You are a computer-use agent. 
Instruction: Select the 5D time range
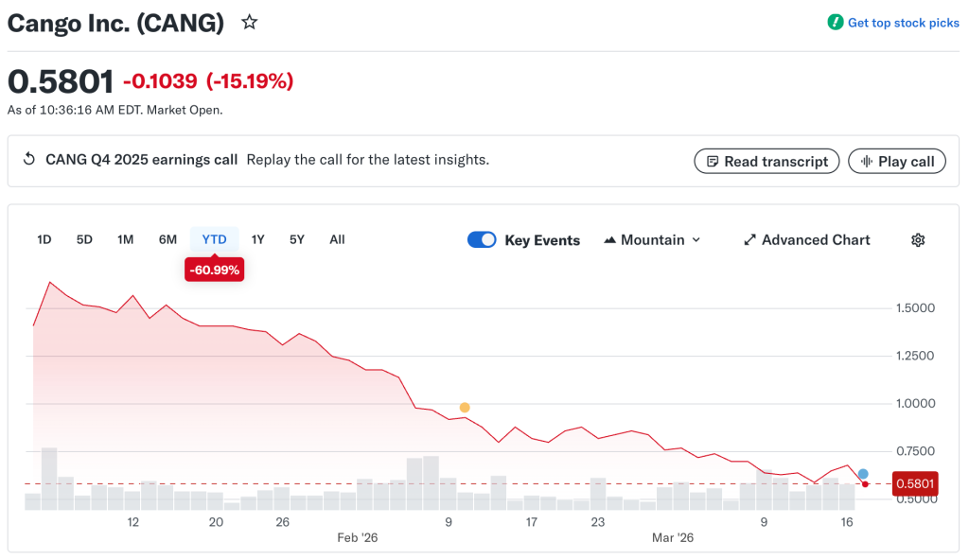tap(84, 239)
